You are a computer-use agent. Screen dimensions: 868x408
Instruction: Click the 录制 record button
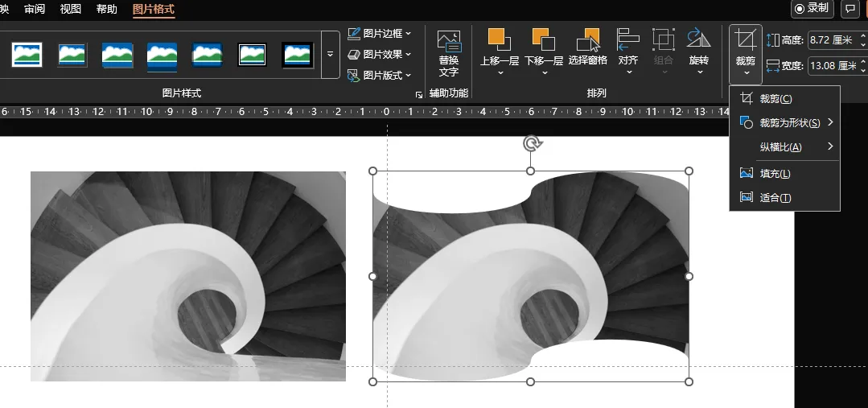(x=812, y=8)
